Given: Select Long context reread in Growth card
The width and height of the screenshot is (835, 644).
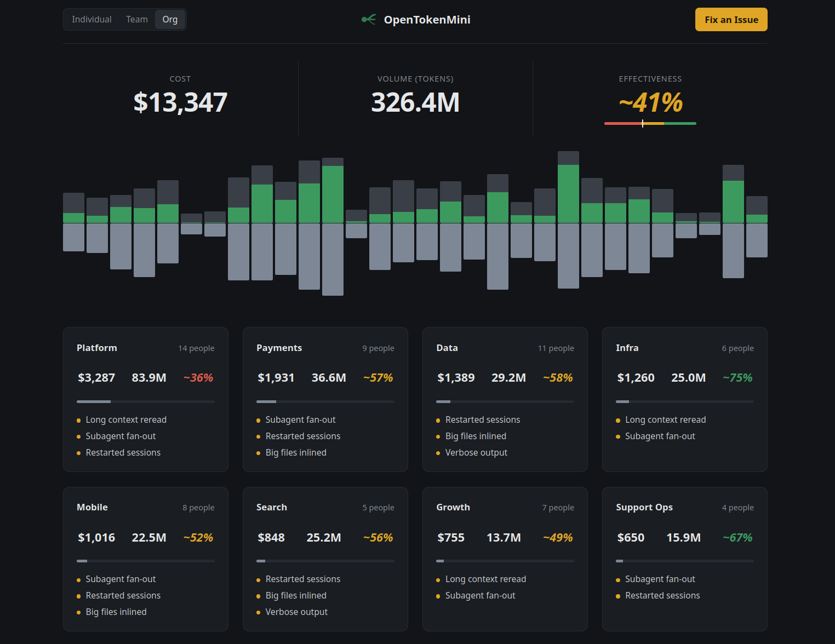Looking at the screenshot, I should tap(485, 579).
